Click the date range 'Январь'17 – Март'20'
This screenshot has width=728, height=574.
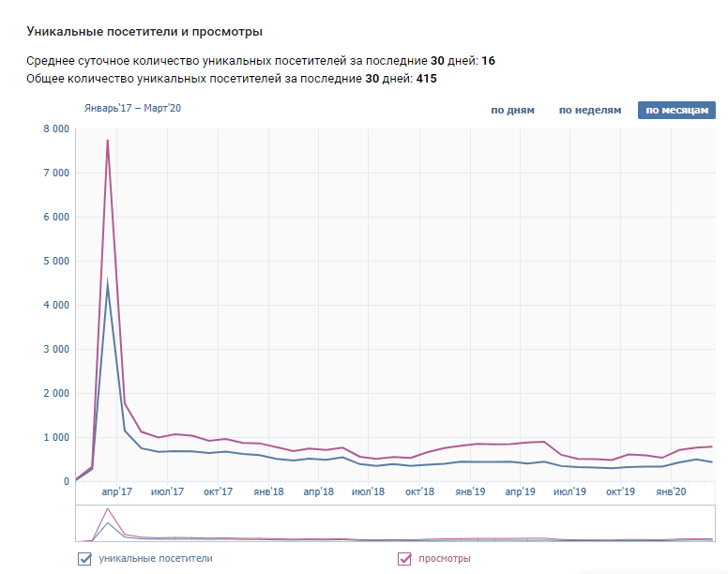[x=132, y=108]
